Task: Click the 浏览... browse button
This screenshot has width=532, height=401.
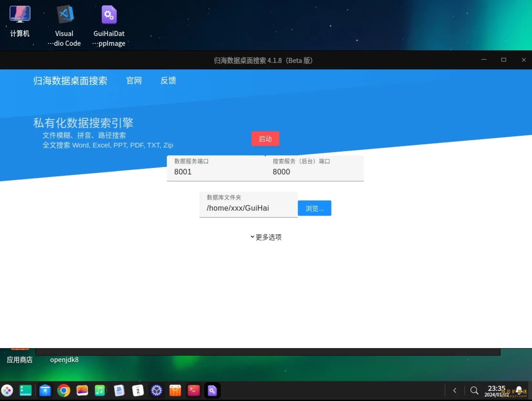Action: pos(314,208)
